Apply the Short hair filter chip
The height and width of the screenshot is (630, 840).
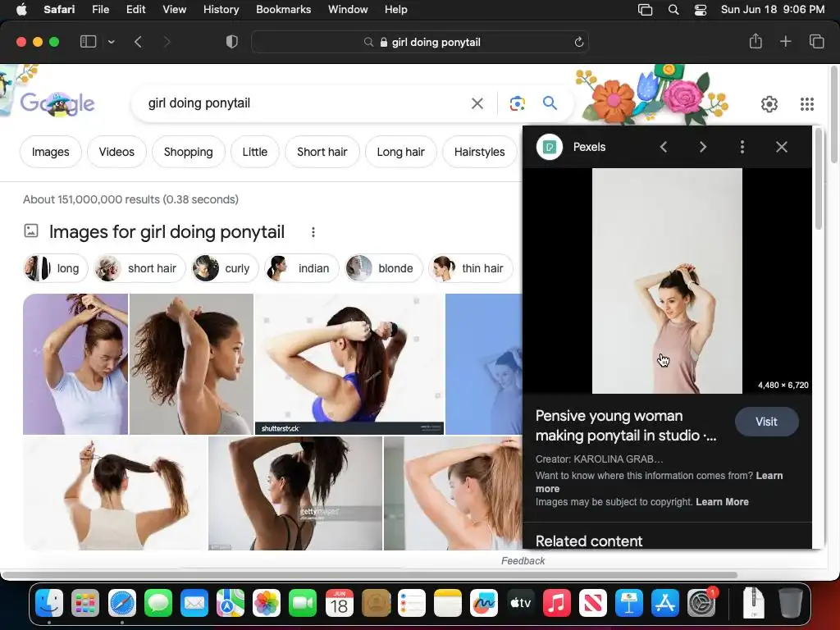(x=322, y=152)
